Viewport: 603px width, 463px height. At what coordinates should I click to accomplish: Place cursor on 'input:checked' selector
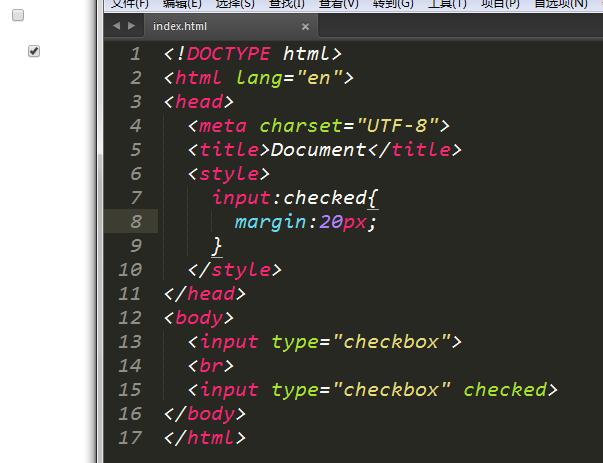[x=289, y=198]
